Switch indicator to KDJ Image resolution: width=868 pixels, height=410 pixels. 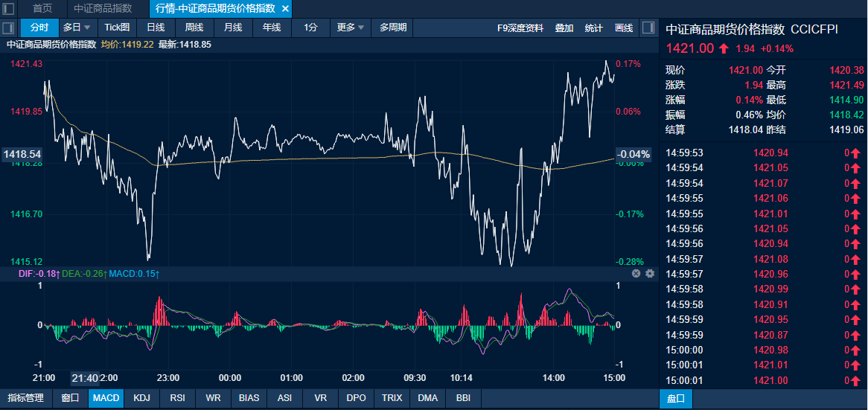pyautogui.click(x=141, y=398)
